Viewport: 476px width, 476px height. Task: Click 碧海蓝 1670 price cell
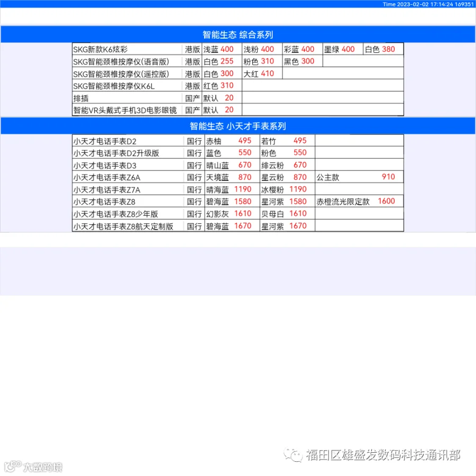pyautogui.click(x=232, y=226)
